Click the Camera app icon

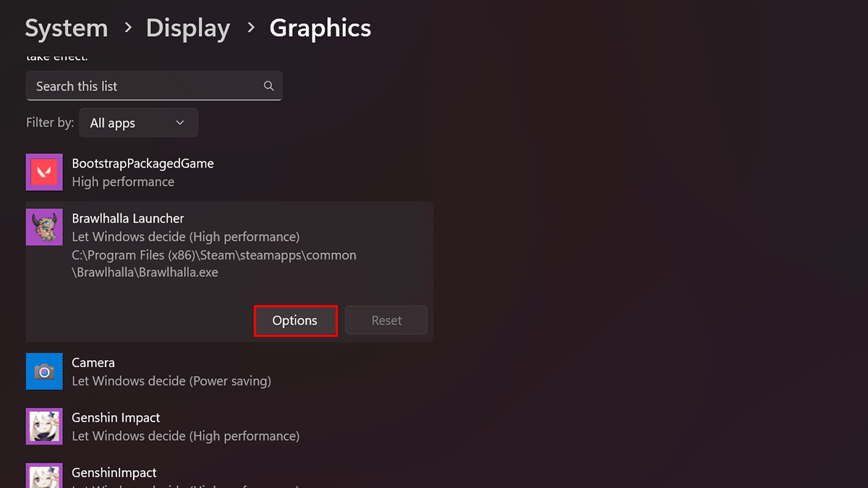44,372
